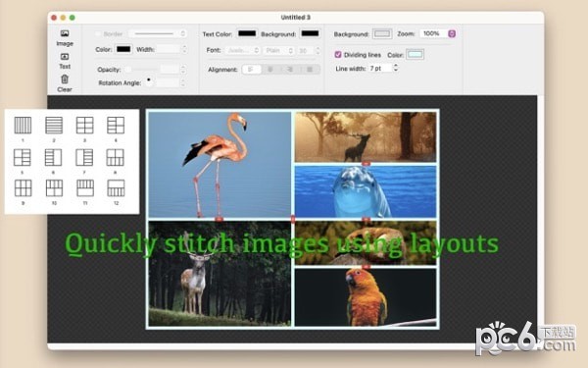This screenshot has height=368, width=588.
Task: Select the orange parrot image cell
Action: click(366, 296)
